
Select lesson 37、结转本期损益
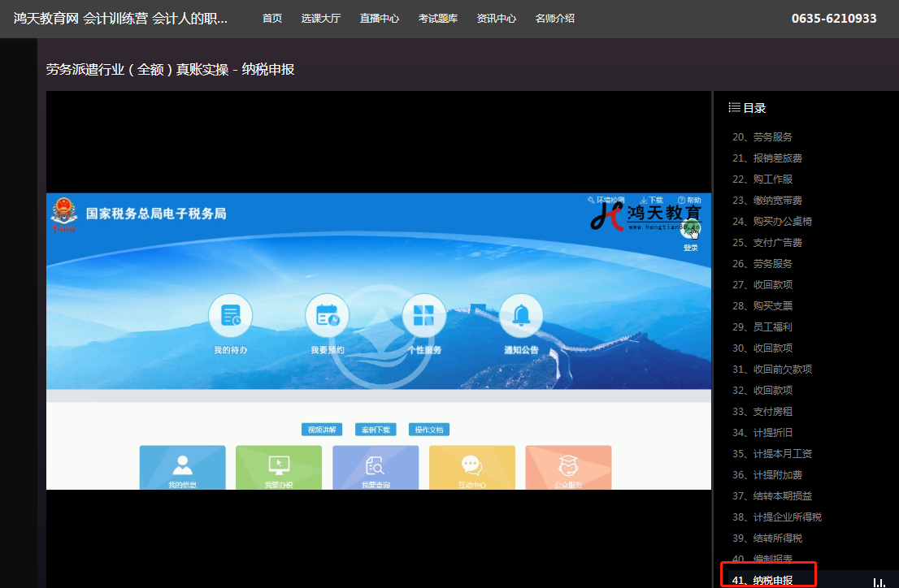(771, 495)
